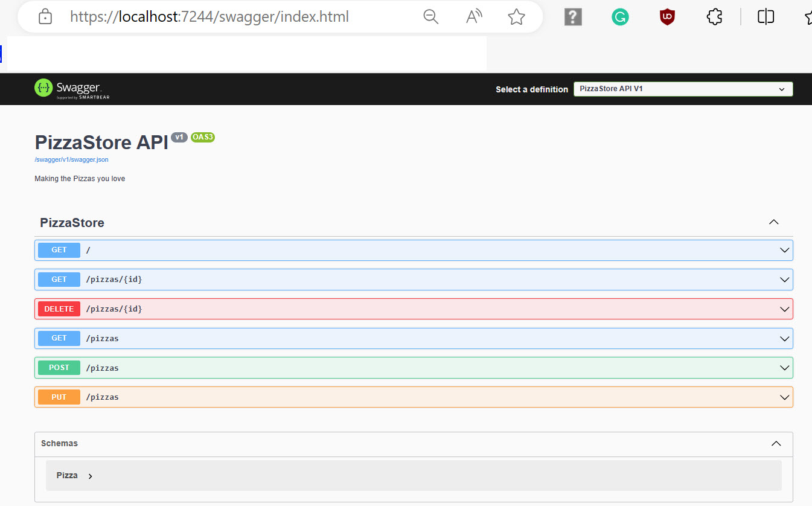Click the PizzaStore API title
812x506 pixels.
click(x=101, y=143)
